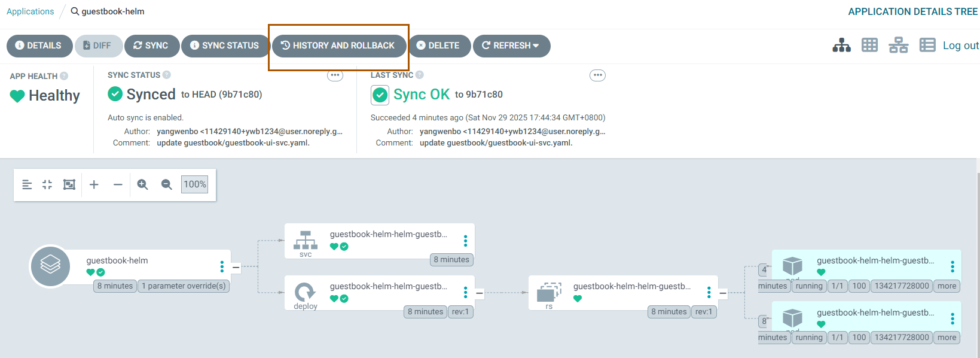The image size is (980, 358).
Task: Collapse children of the guestbook-helm application node
Action: pyautogui.click(x=236, y=267)
